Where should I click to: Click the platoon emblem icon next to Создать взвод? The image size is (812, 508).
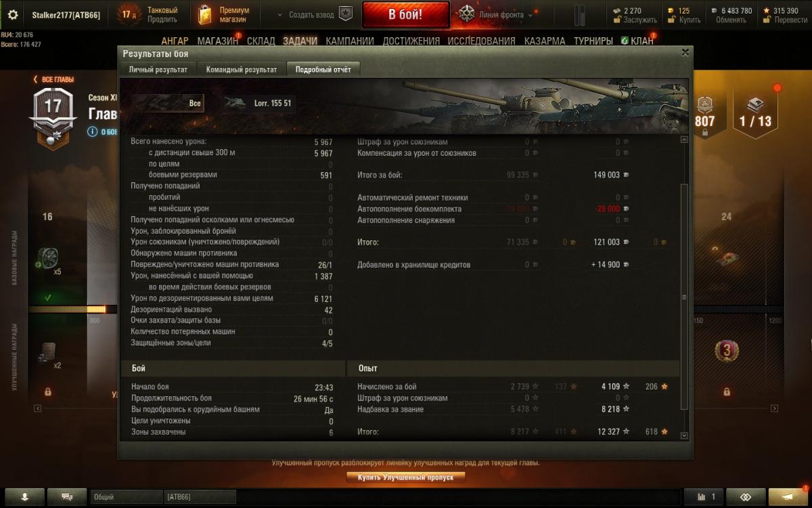click(346, 14)
